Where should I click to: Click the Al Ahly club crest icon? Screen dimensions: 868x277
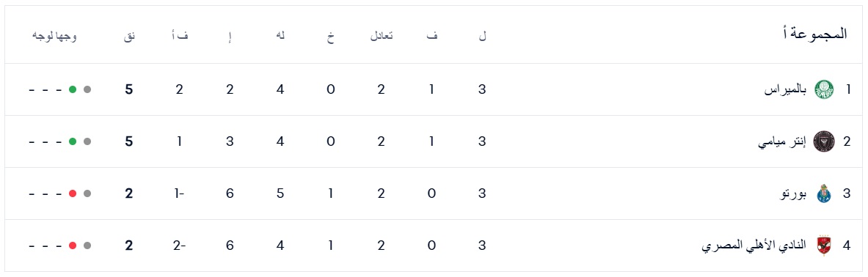coord(824,245)
